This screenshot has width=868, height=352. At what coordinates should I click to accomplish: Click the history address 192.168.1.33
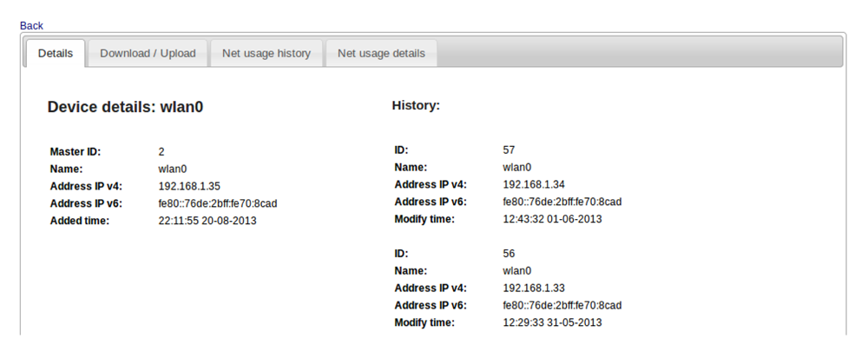(x=534, y=289)
